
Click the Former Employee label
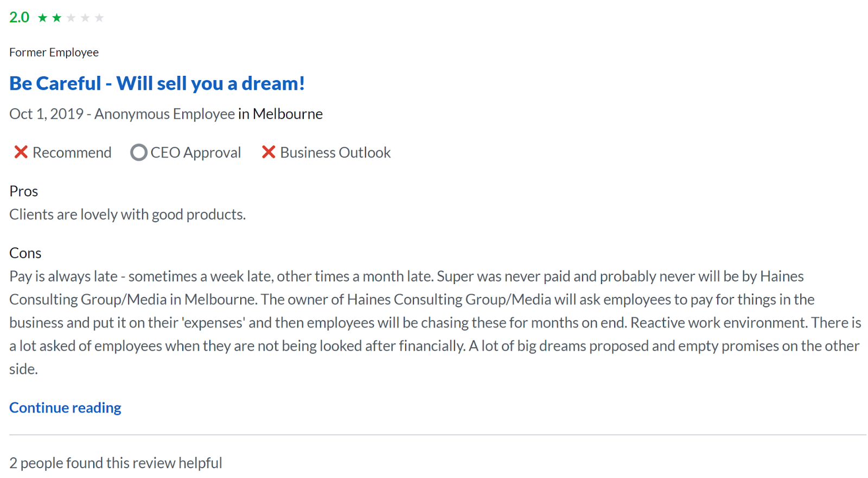(x=54, y=53)
